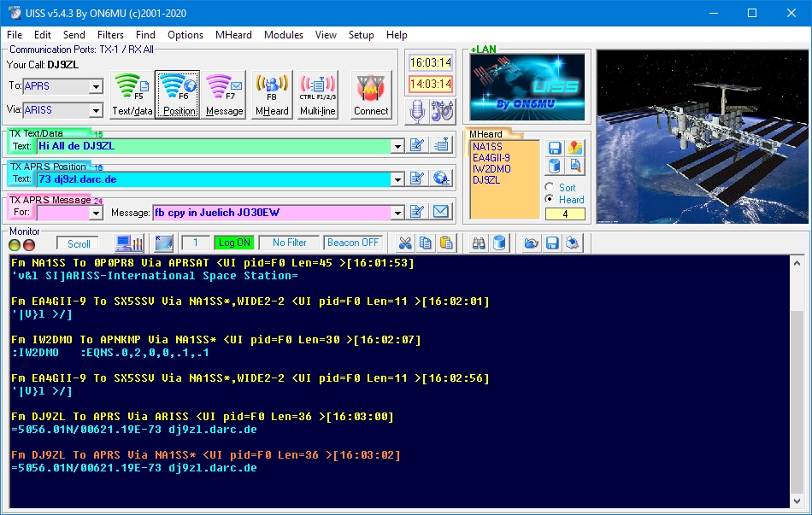Open the File menu
Image resolution: width=812 pixels, height=515 pixels.
pyautogui.click(x=15, y=35)
